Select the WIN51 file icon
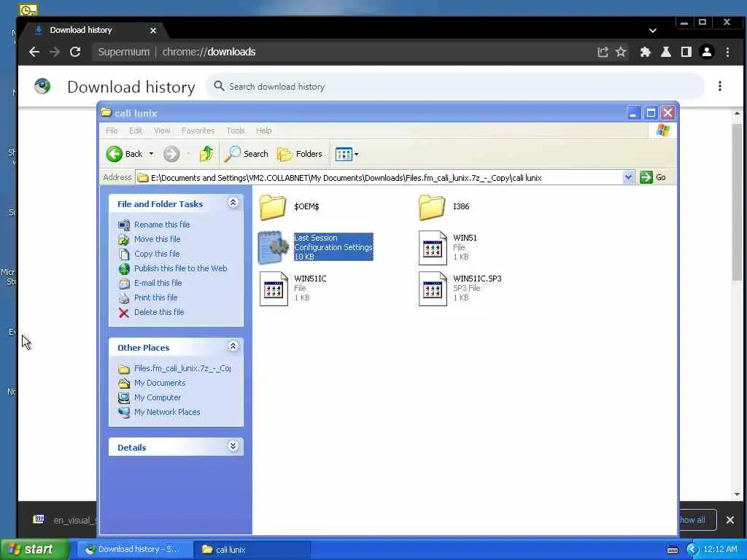747x560 pixels. point(433,248)
